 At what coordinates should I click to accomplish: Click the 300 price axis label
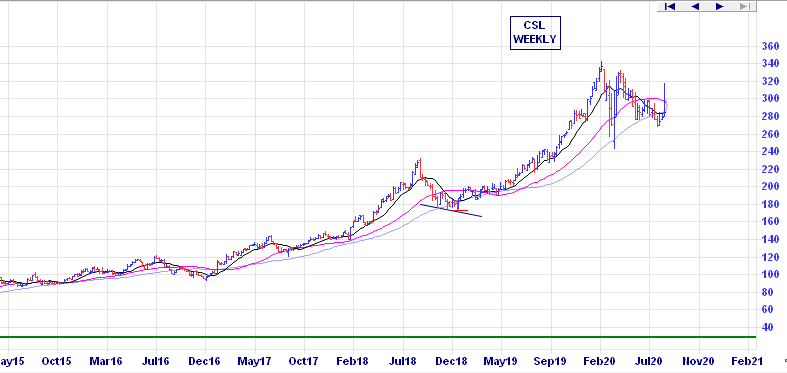pos(770,99)
